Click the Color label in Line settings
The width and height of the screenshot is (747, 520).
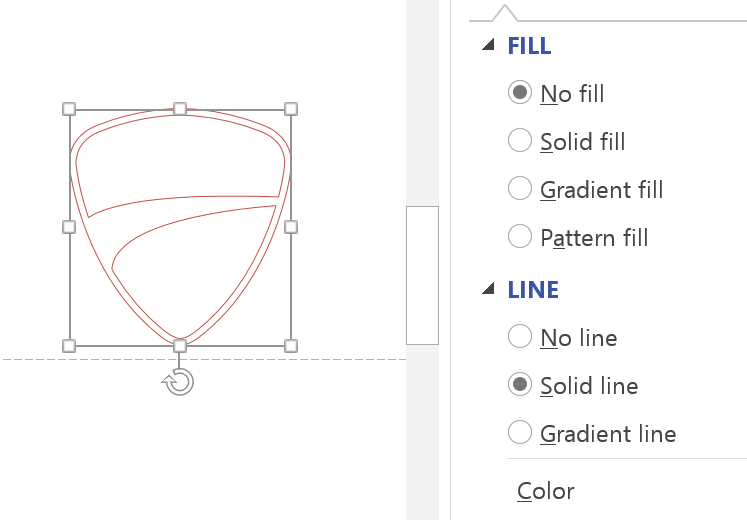tap(546, 491)
